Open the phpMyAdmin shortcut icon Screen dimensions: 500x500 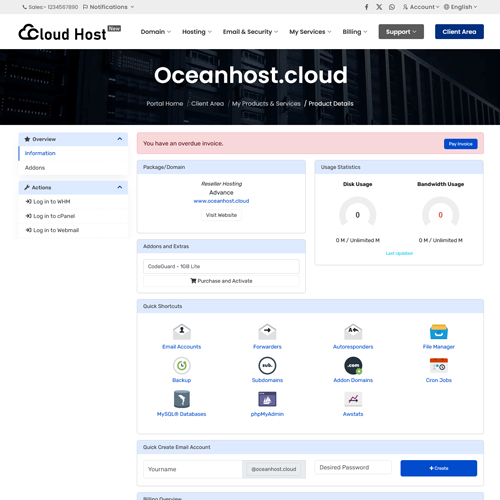click(x=267, y=399)
